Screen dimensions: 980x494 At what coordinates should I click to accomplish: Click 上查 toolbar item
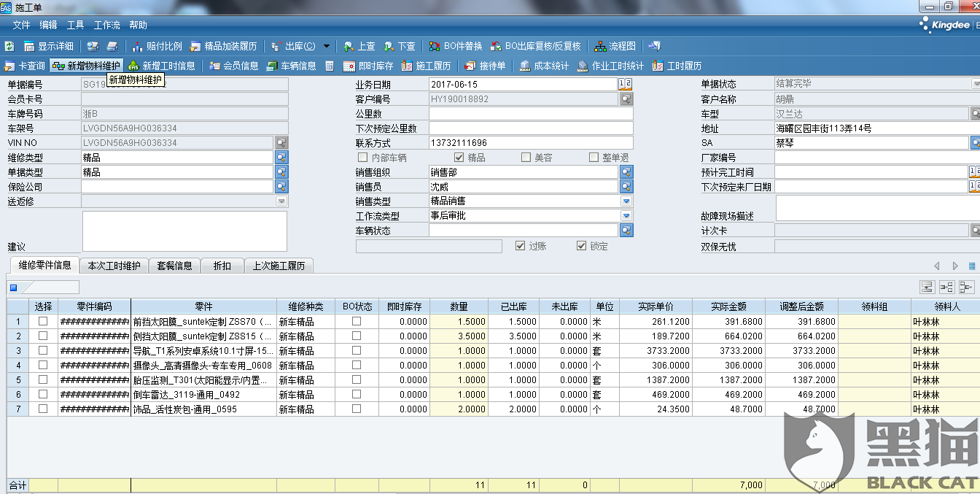point(359,46)
